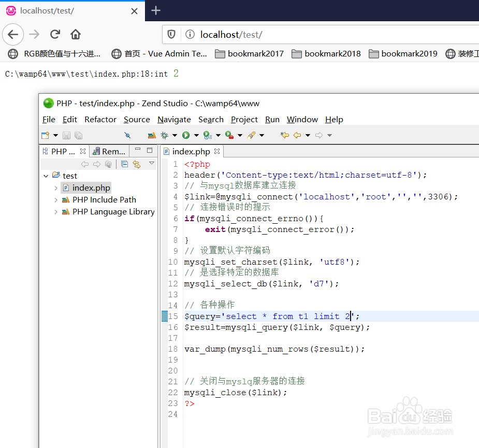
Task: Open the explorer View Menu triangle
Action: tap(152, 163)
